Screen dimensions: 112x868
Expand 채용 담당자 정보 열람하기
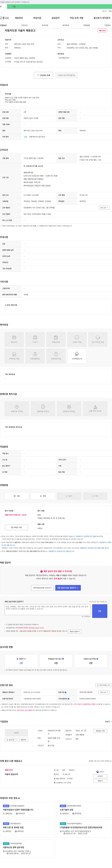pos(68,588)
